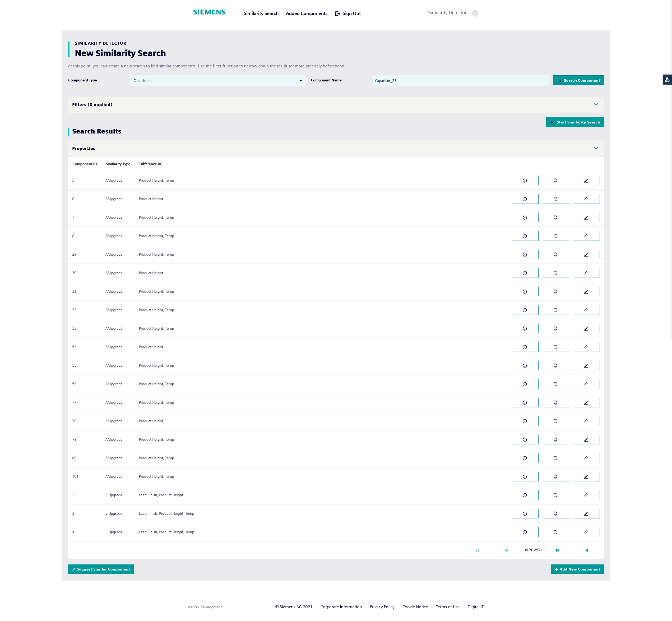Open Similarity Search menu
Viewport: 672px width, 621px height.
[261, 13]
